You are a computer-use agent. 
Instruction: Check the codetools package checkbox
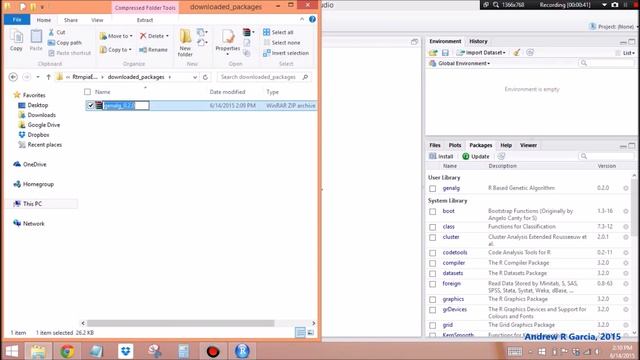coord(433,253)
